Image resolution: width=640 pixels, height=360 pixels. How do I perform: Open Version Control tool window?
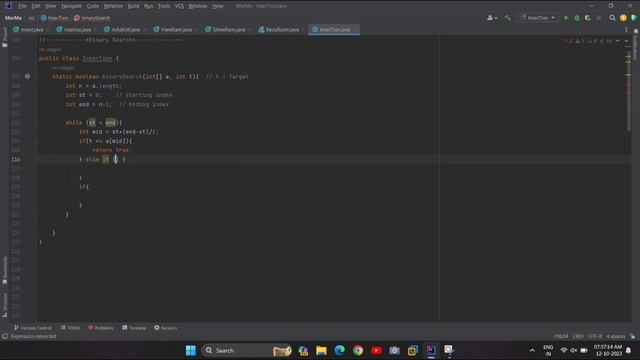tap(33, 328)
